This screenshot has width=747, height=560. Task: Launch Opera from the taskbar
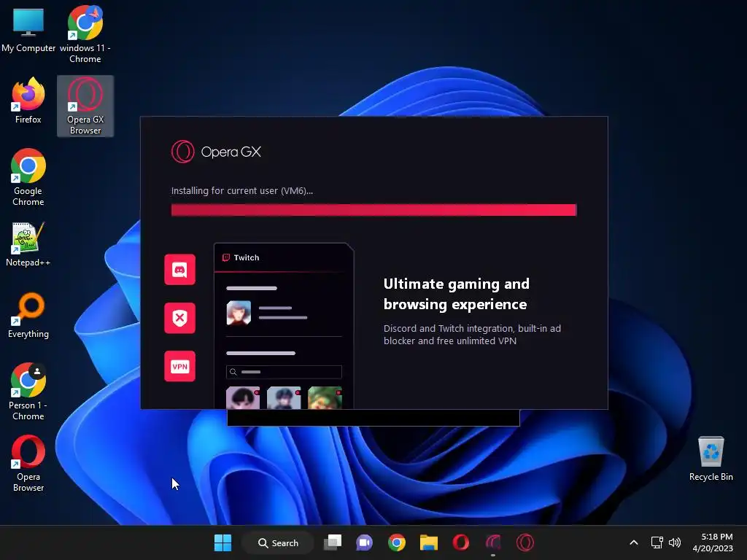(461, 542)
